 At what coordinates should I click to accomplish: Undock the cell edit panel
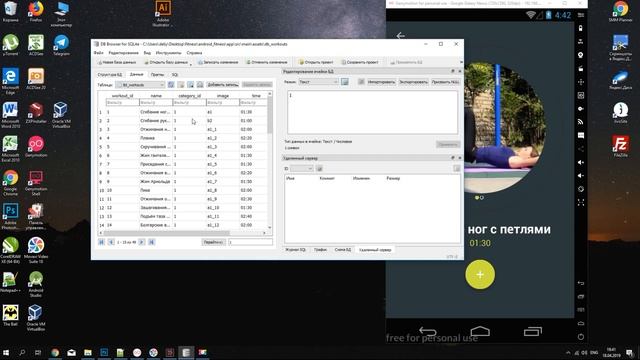pyautogui.click(x=453, y=71)
